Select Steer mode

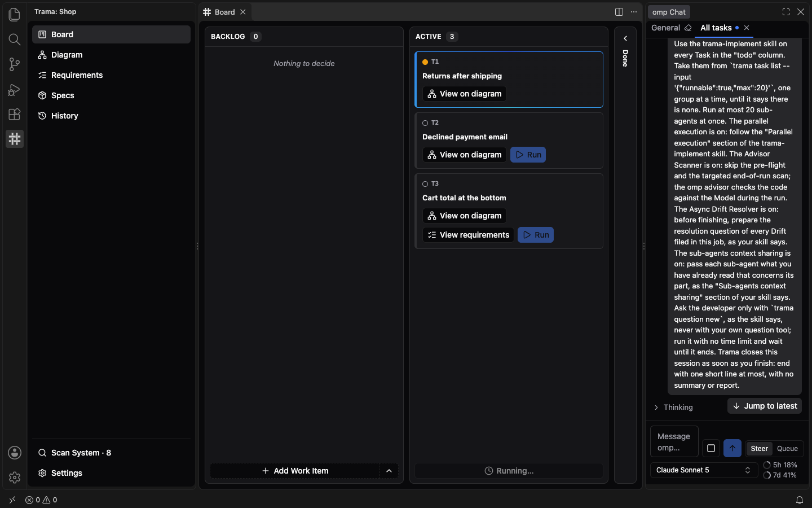[759, 449]
